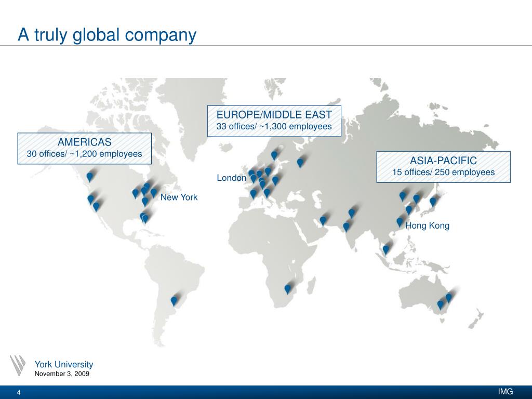
Task: Select the southern Africa map pin
Action: [287, 289]
